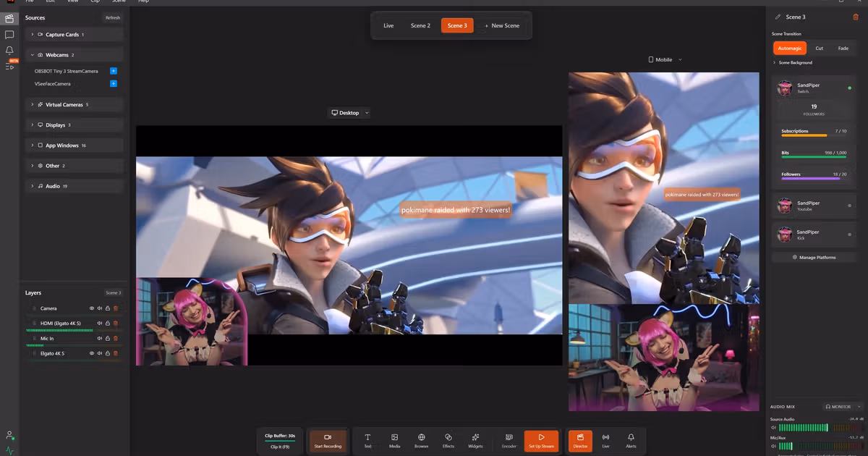Select the Cut scene transition
Screen dimensions: 868x456
click(819, 48)
